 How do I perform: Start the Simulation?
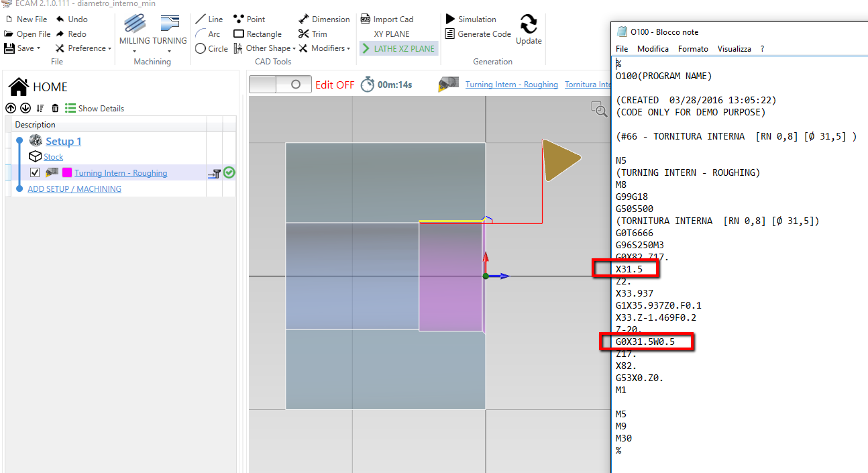point(471,19)
